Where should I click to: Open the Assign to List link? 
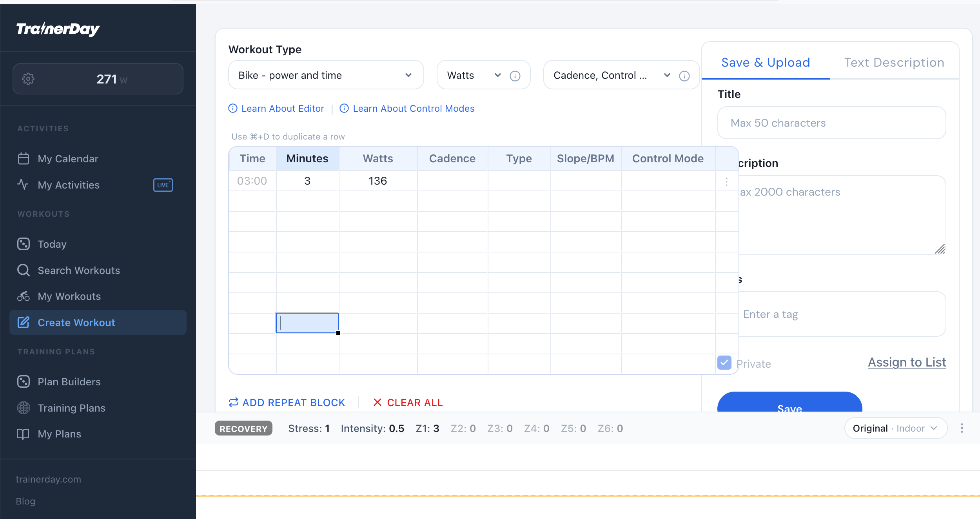pyautogui.click(x=907, y=362)
